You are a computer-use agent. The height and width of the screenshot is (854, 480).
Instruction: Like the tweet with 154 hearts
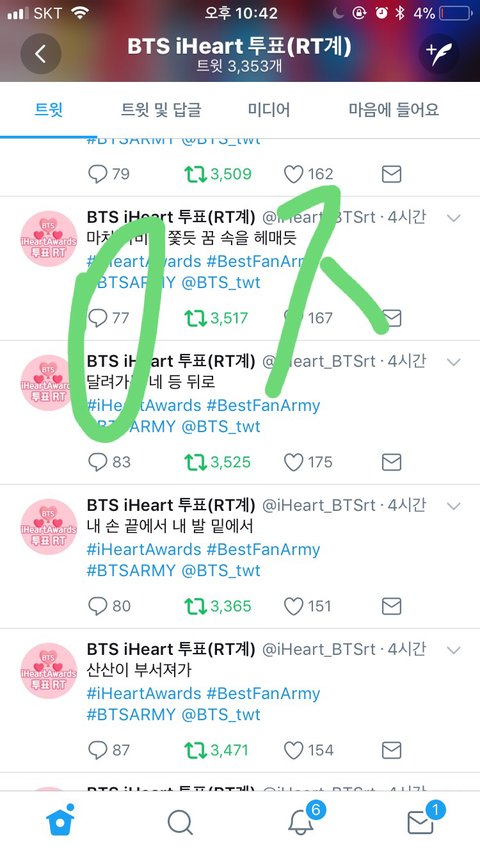[293, 750]
